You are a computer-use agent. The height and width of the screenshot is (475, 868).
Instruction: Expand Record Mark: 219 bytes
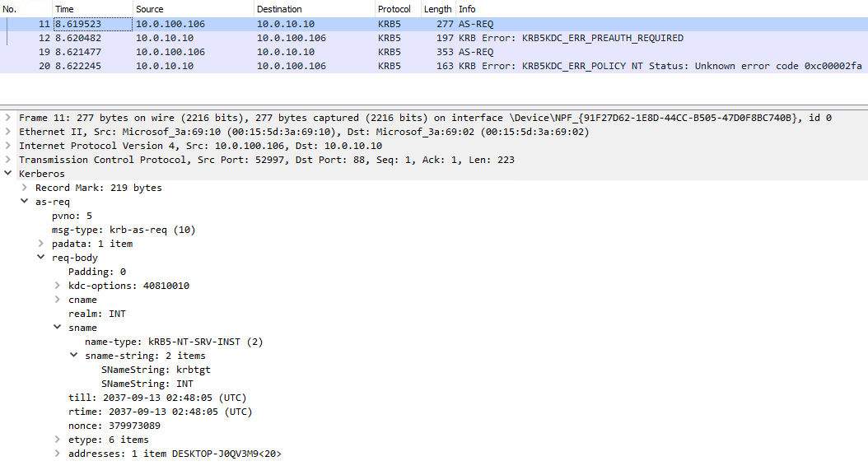tap(25, 187)
